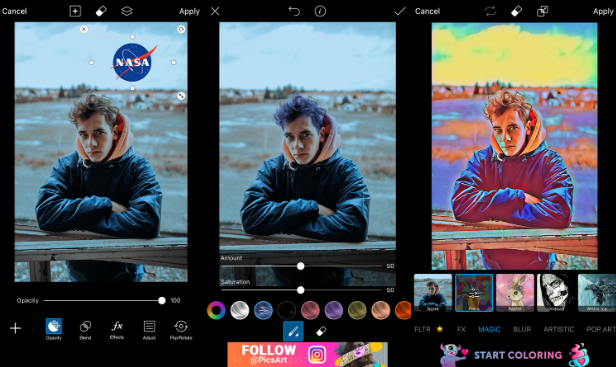Screen dimensions: 616x367
Task: Remove the NASA sticker with its X handle
Action: click(x=84, y=29)
